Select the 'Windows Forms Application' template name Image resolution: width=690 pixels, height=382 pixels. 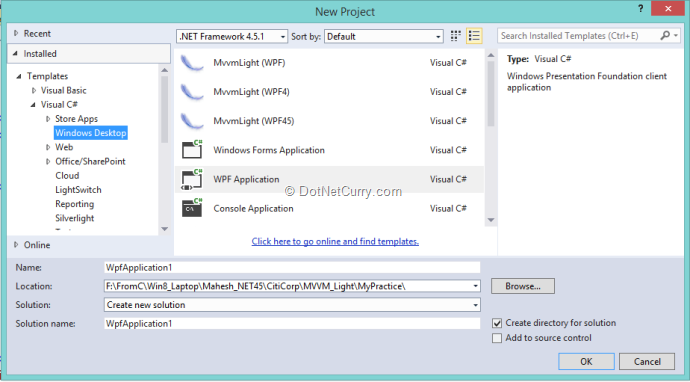tap(269, 150)
